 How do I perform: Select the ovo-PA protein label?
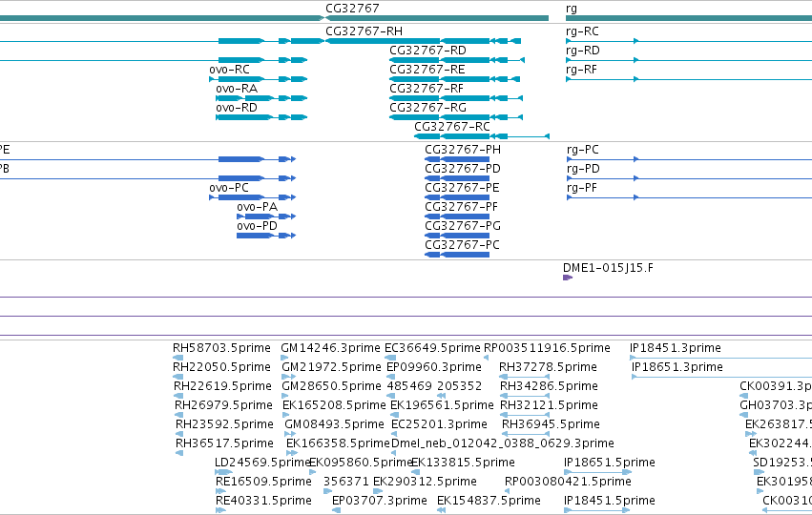(x=258, y=207)
